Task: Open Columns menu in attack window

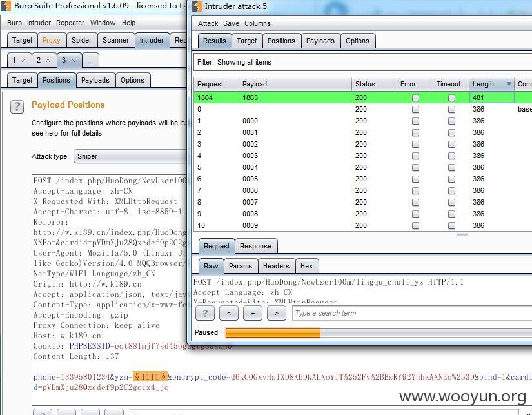Action: point(257,23)
